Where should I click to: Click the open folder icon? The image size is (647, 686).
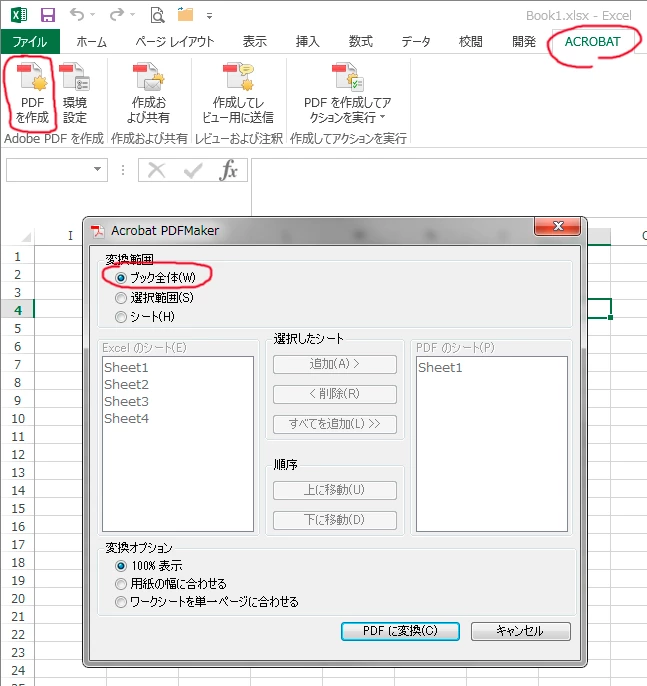coord(185,14)
